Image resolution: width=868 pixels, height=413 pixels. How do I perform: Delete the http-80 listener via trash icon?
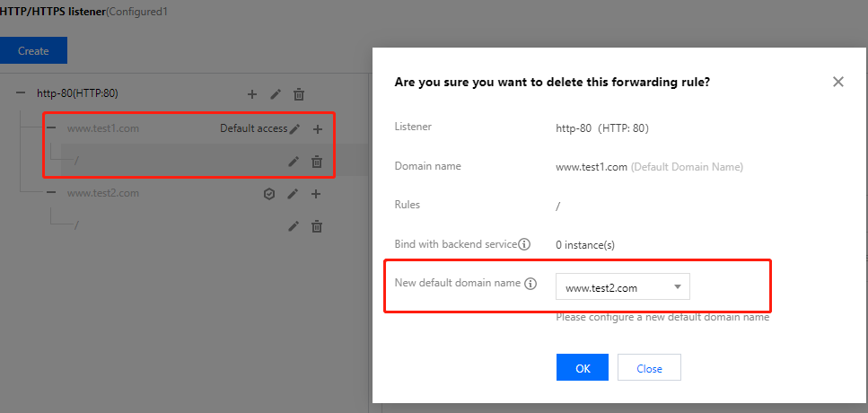(x=299, y=93)
